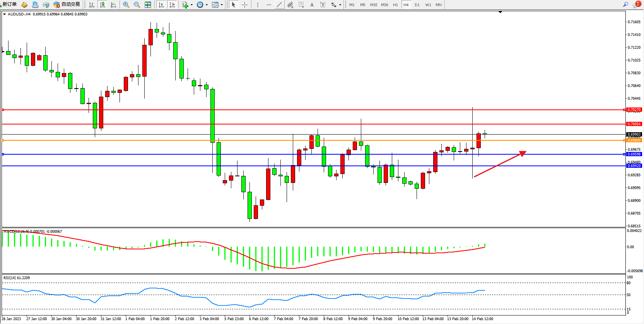This screenshot has width=644, height=324.
Task: Select the Fibonacci retracement tool
Action: (301, 5)
